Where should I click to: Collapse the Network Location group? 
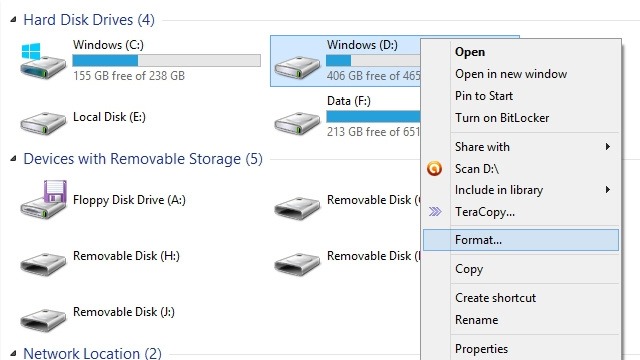(13, 353)
